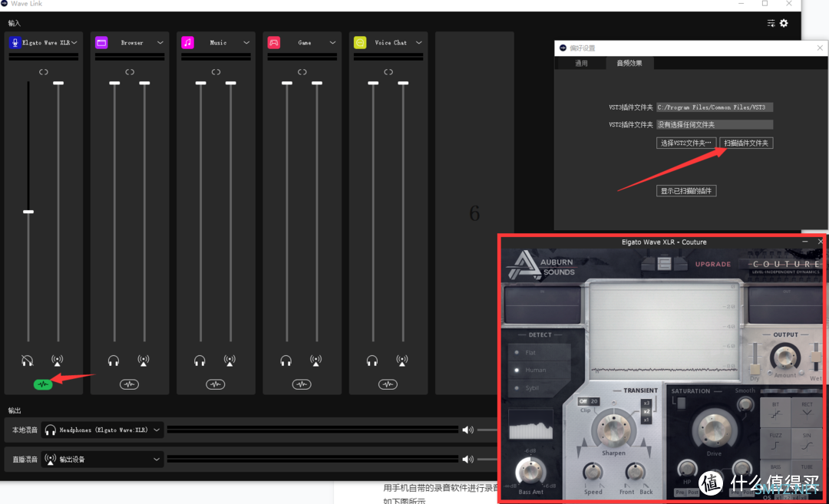Expand the Elgato Wave XLR channel dropdown

tap(74, 43)
